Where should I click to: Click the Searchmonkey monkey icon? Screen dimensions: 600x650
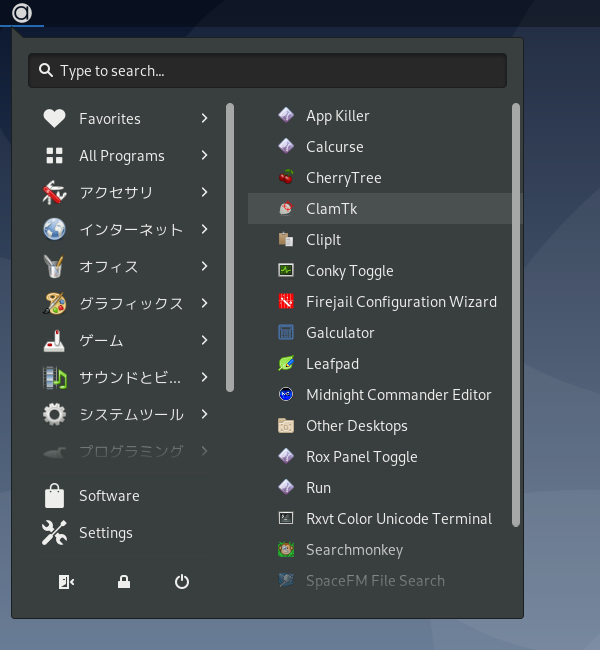click(x=286, y=549)
